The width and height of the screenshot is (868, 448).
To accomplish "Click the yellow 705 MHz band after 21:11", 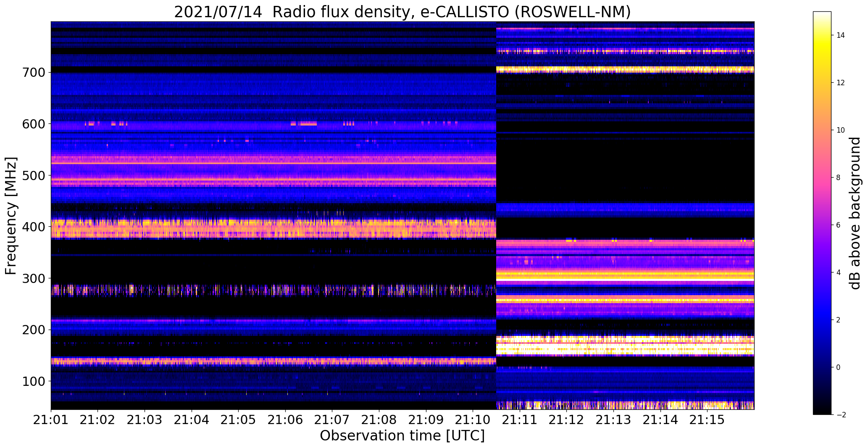I will pyautogui.click(x=625, y=69).
